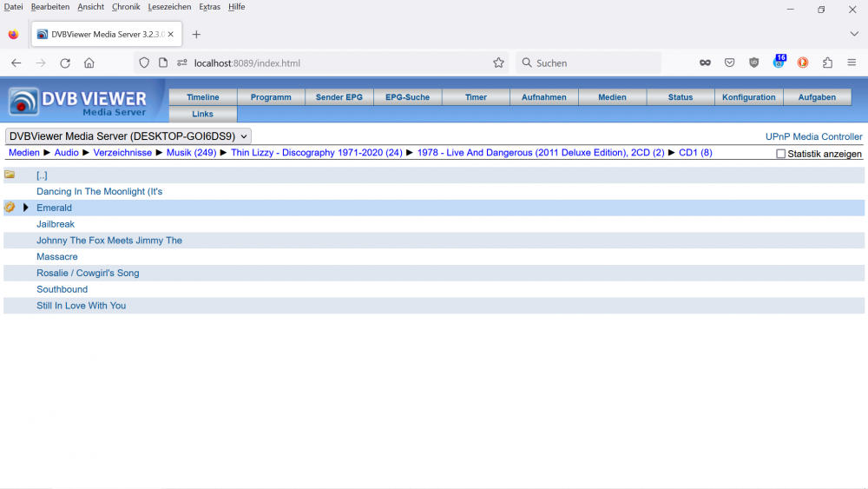Go to the Verzeichnisse breadcrumb
The width and height of the screenshot is (868, 489).
tap(122, 152)
